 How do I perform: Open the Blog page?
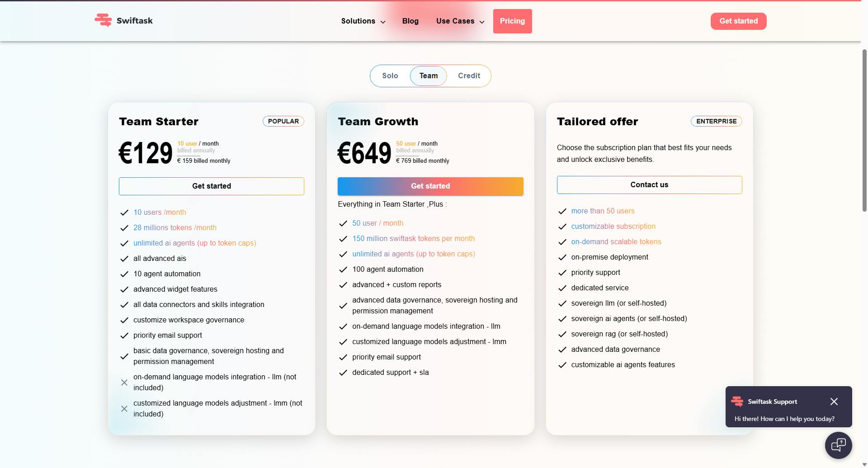410,21
